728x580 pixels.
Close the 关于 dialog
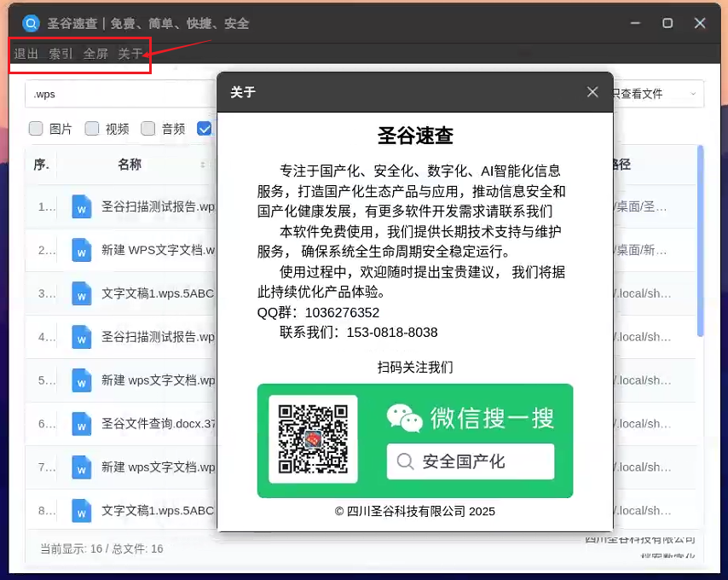tap(592, 92)
